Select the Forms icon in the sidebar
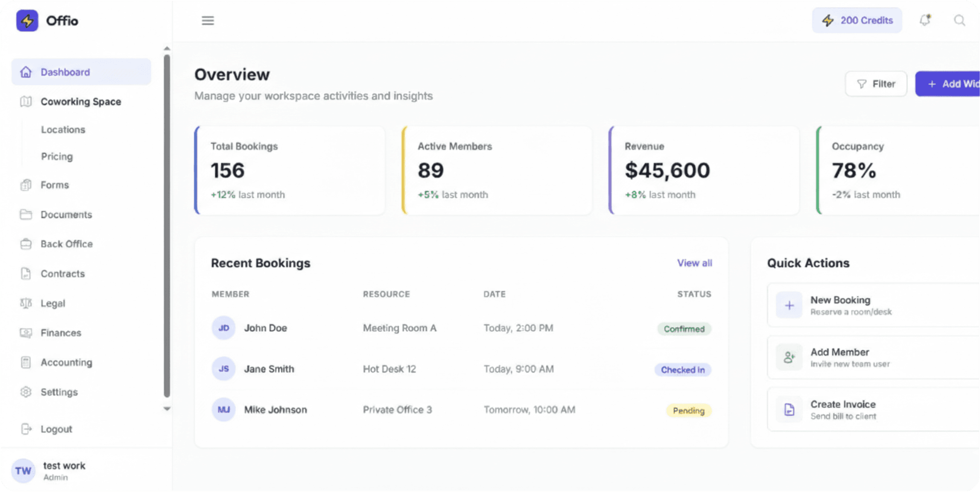 26,185
